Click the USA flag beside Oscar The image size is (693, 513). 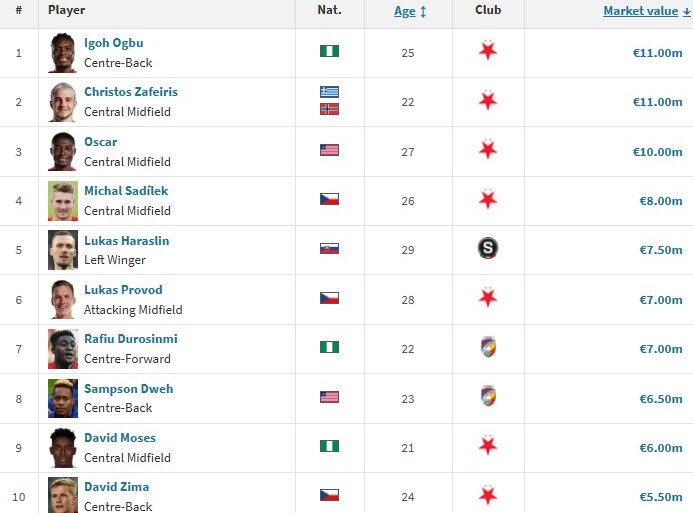coord(329,151)
